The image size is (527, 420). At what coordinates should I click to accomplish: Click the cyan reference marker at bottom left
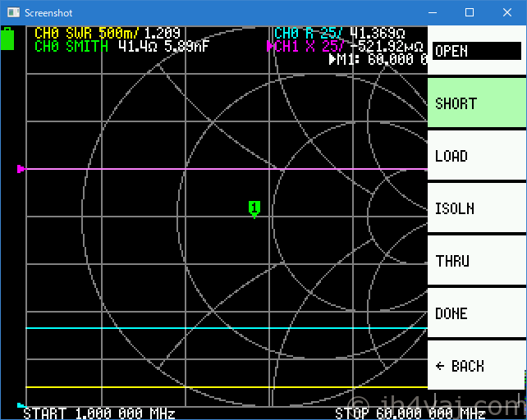[21, 405]
